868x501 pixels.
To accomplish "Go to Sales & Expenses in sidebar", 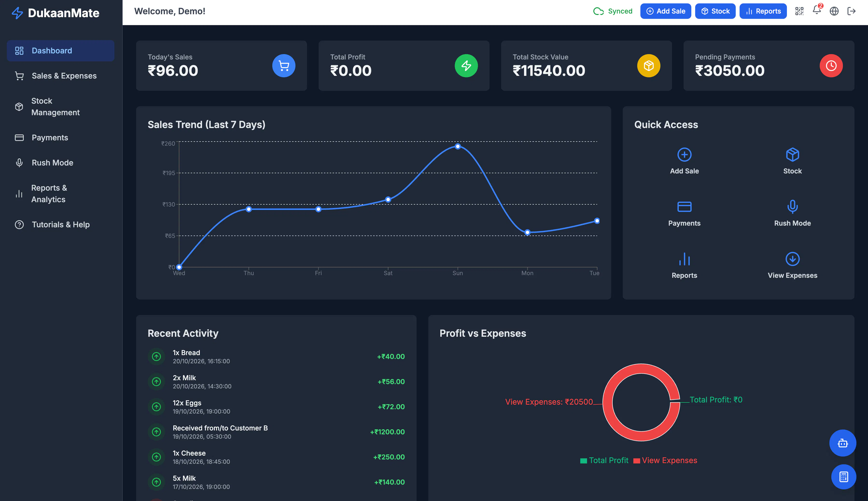I will (61, 76).
